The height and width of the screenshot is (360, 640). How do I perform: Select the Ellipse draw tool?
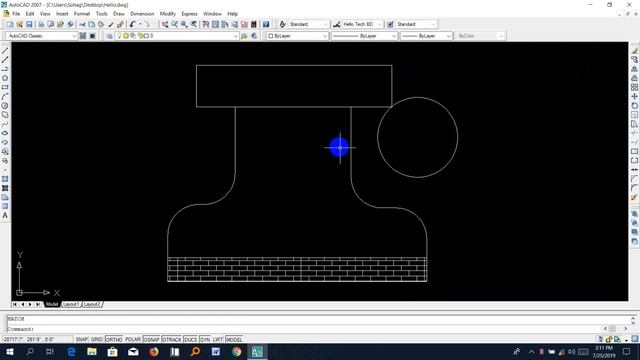coord(5,133)
